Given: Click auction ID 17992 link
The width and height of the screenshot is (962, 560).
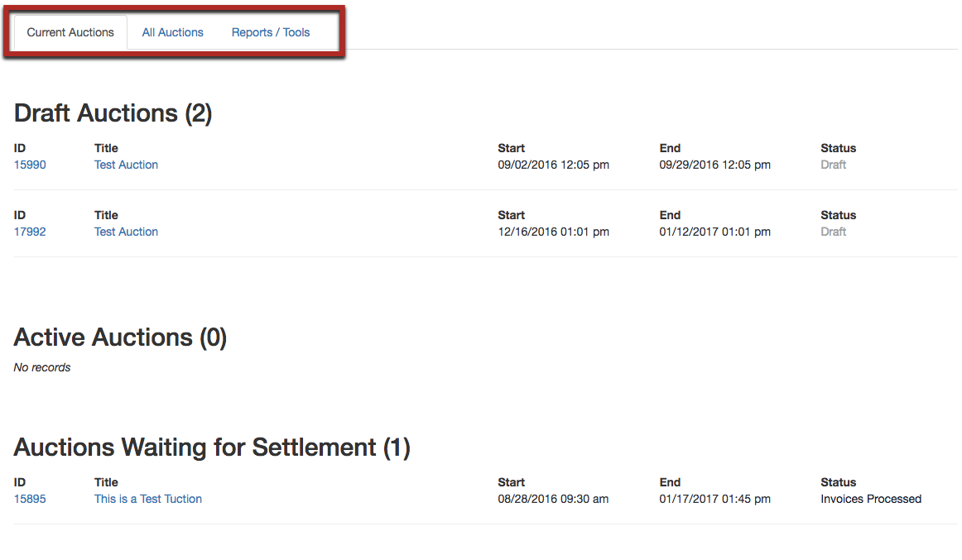Looking at the screenshot, I should [x=30, y=232].
